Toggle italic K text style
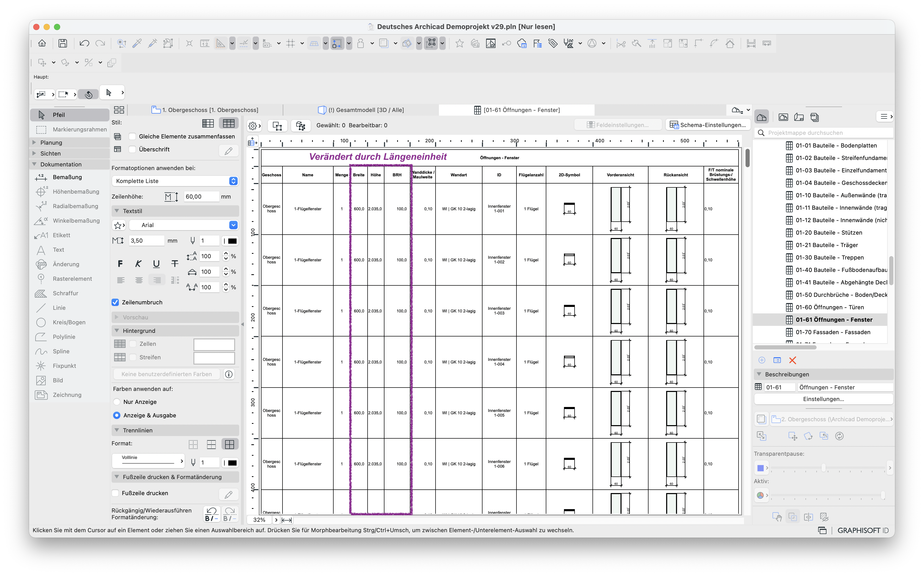 [x=138, y=264]
